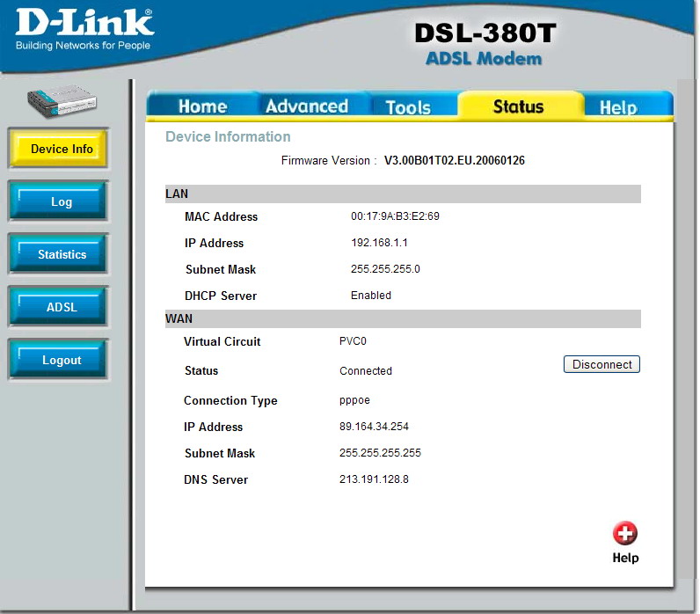This screenshot has width=700, height=614.
Task: Click Virtual Circuit value PVC0
Action: (353, 341)
